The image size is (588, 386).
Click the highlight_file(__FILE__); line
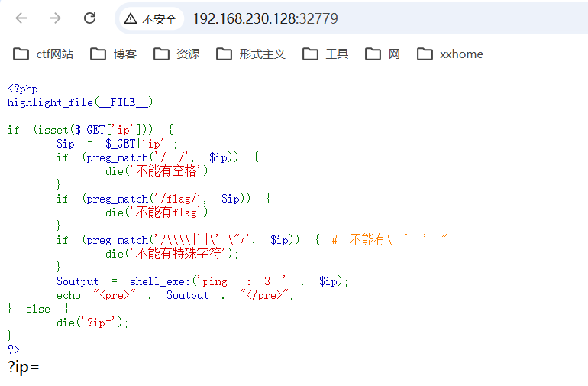pos(83,102)
